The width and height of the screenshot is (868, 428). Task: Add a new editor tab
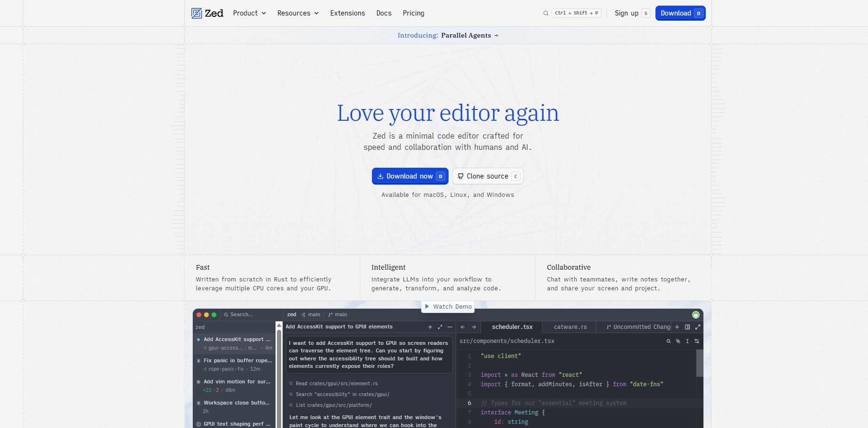pyautogui.click(x=677, y=327)
